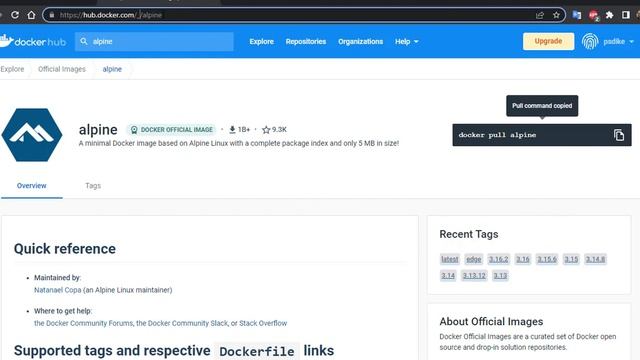Open site lock security info icon

52,15
